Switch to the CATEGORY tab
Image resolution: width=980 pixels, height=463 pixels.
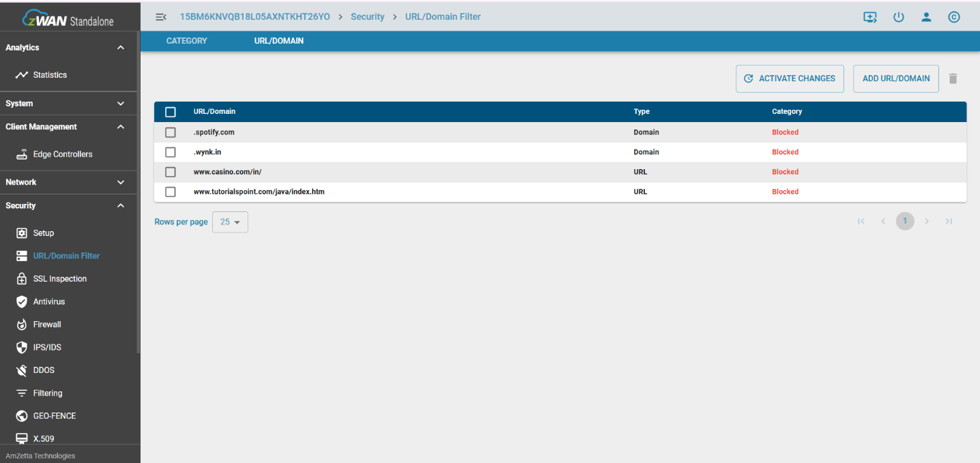(186, 41)
